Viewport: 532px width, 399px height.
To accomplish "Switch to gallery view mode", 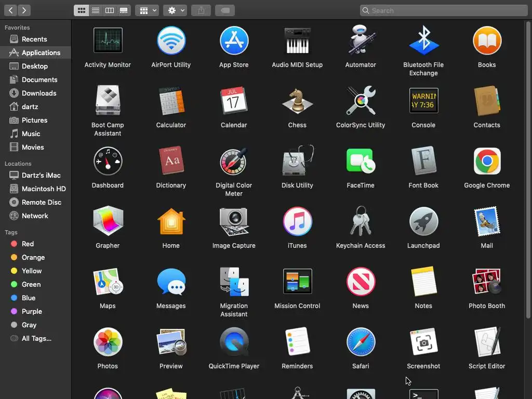I will (x=124, y=10).
